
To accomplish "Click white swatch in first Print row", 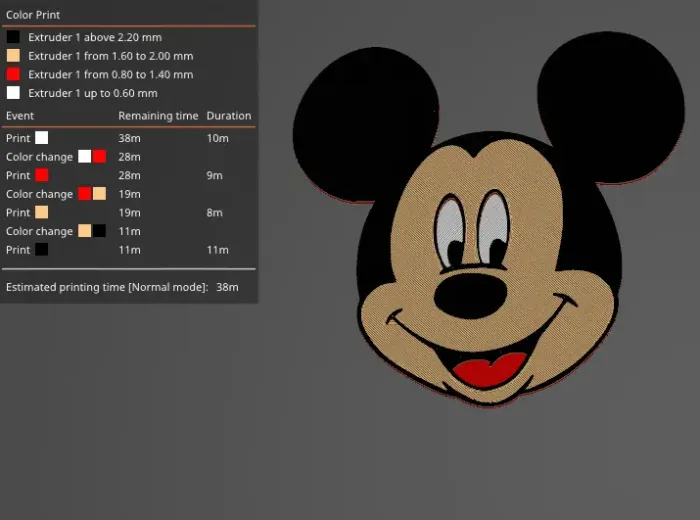I will (42, 137).
